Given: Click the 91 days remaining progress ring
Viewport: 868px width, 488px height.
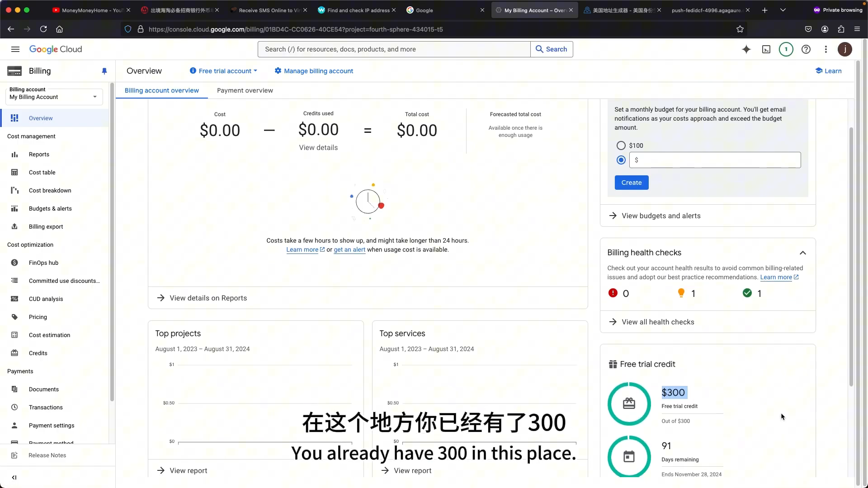Looking at the screenshot, I should point(629,456).
